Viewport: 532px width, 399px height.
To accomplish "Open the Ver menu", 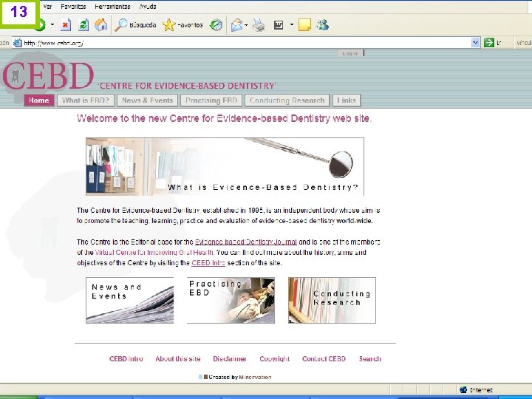I will pos(47,7).
